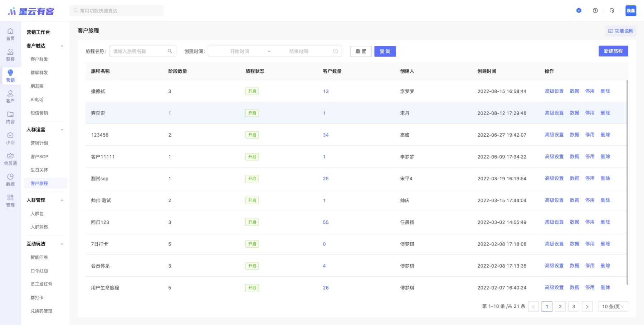Open customer count 25 for 测试sop

point(326,179)
